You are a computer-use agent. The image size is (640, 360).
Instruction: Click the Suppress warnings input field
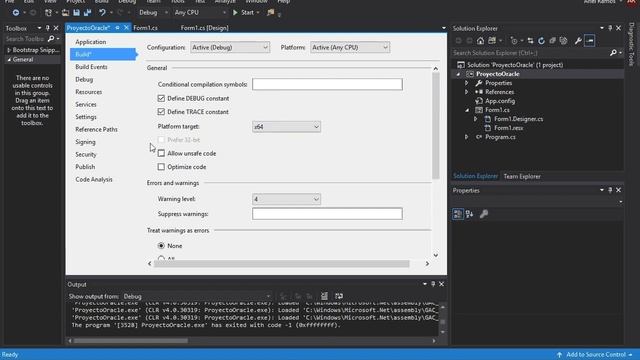click(x=327, y=214)
